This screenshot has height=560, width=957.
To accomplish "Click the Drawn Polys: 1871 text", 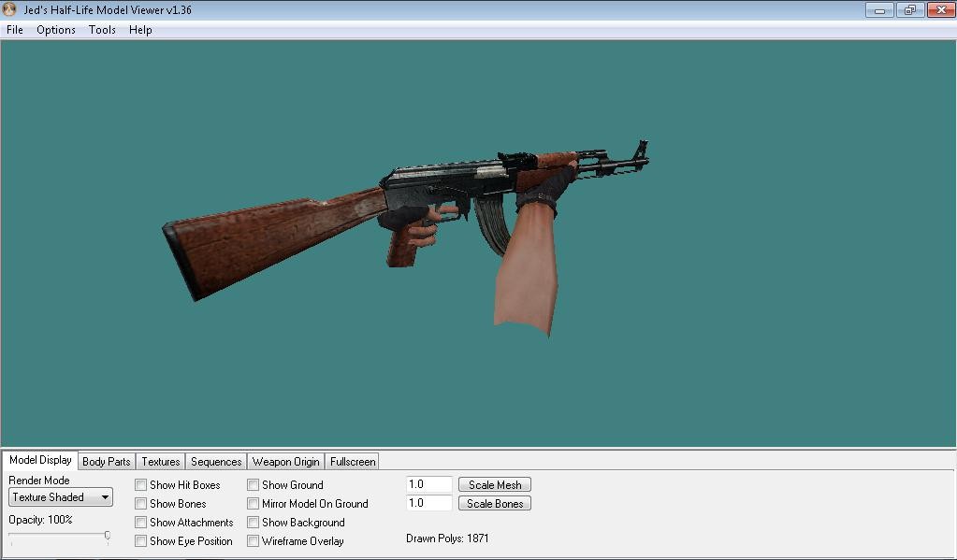I will [447, 538].
